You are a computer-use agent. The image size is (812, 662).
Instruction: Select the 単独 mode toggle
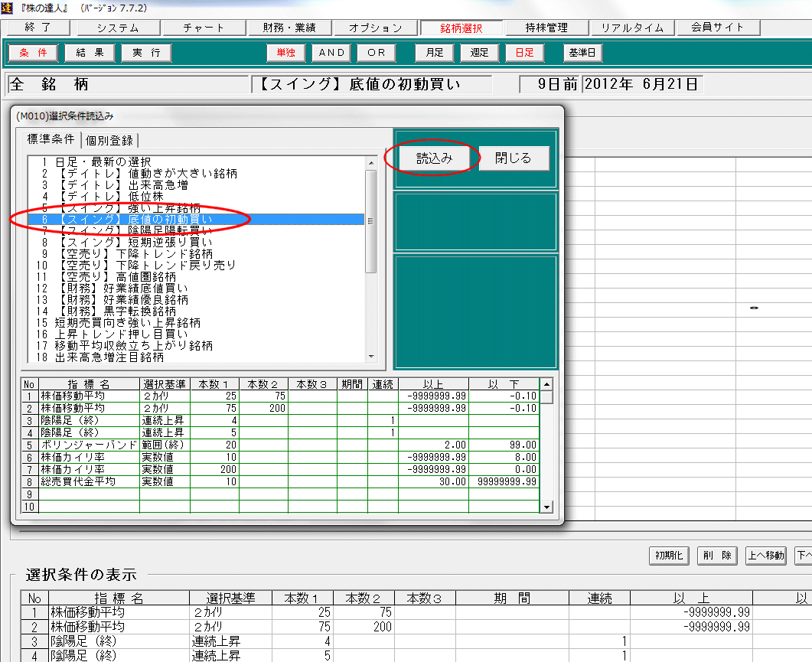pyautogui.click(x=286, y=52)
